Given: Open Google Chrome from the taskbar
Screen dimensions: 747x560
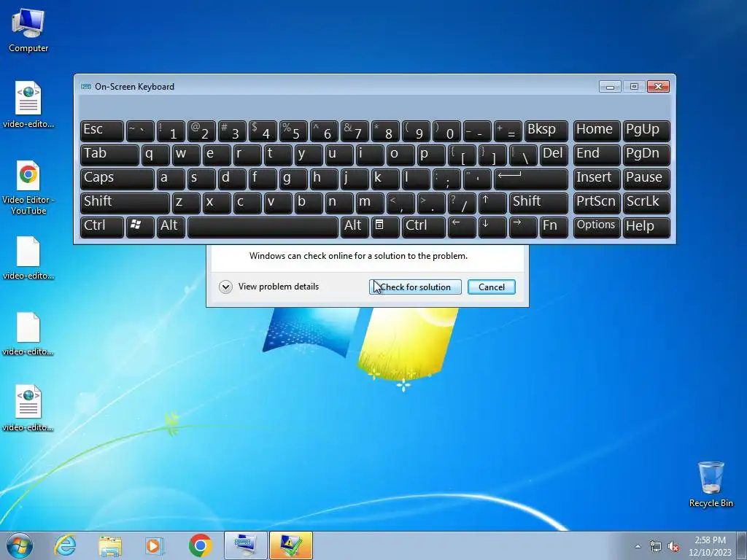Looking at the screenshot, I should [200, 545].
